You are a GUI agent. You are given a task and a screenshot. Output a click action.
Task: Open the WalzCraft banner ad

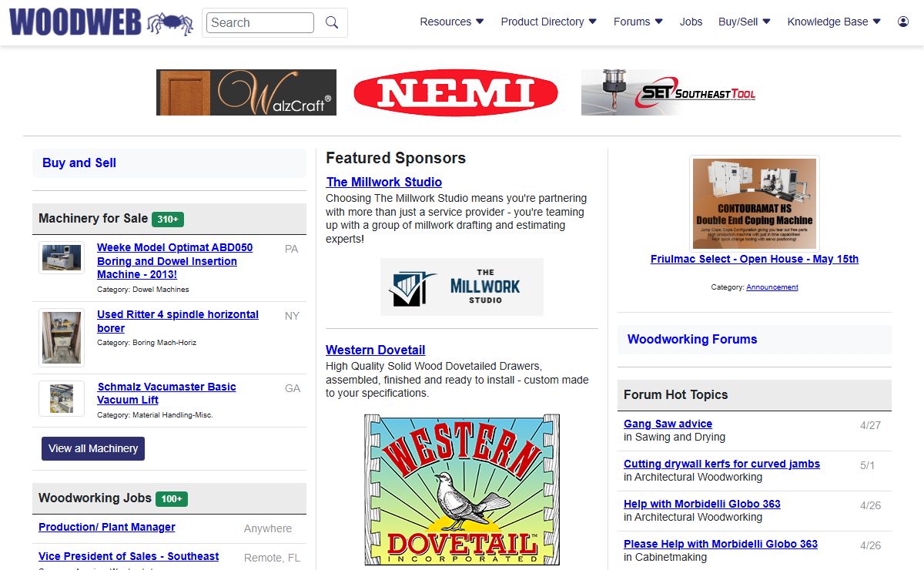(246, 92)
